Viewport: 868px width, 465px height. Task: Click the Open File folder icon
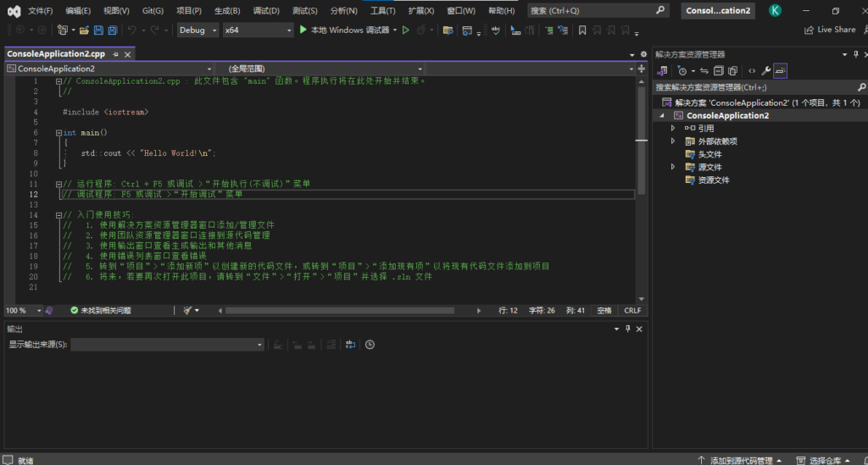[84, 30]
